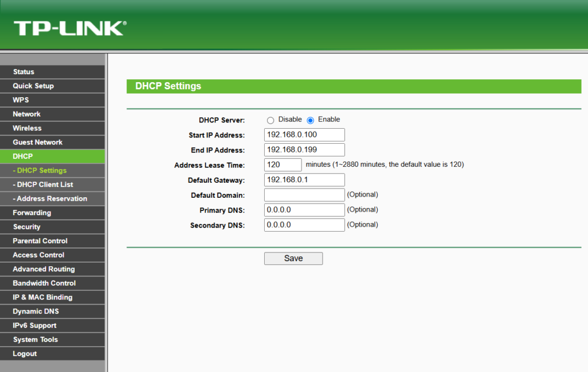Click the 'Address Lease Time:' label
This screenshot has width=588, height=372.
click(209, 165)
